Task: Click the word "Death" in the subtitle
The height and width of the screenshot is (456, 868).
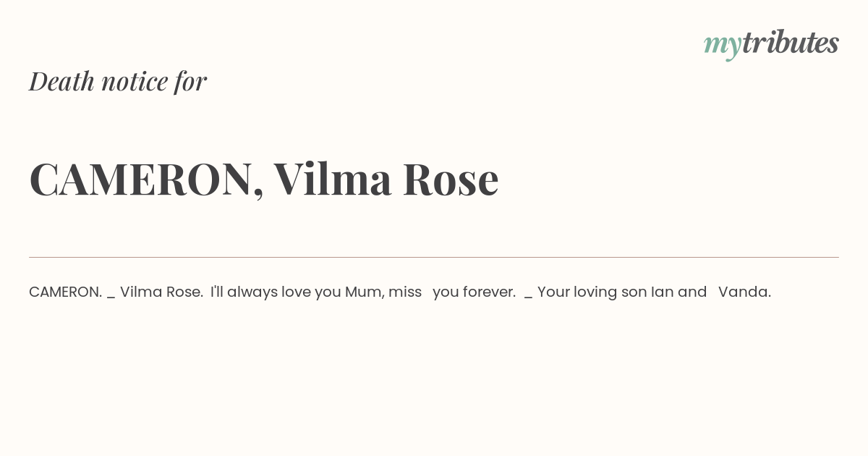Action: (x=61, y=81)
